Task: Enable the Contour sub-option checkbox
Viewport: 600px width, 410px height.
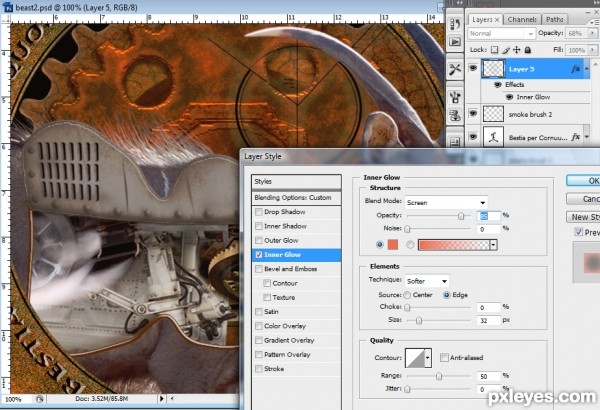Action: (267, 283)
